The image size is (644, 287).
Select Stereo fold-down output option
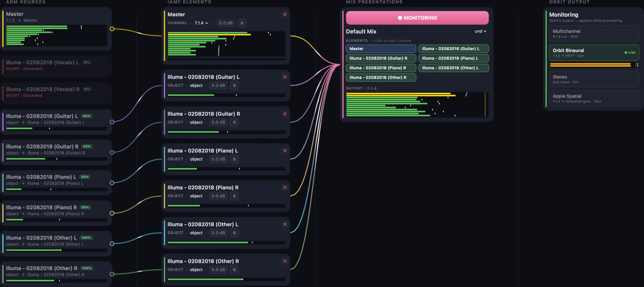point(594,79)
